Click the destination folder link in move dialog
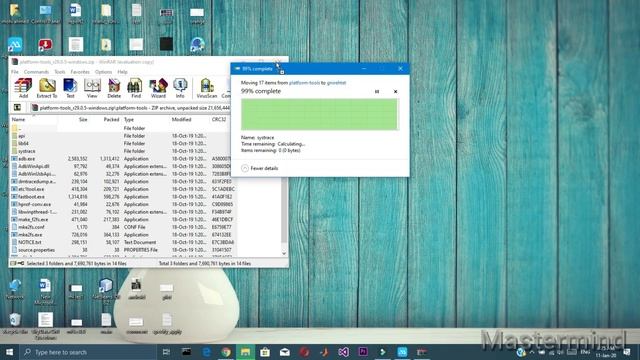The height and width of the screenshot is (360, 640). 336,82
